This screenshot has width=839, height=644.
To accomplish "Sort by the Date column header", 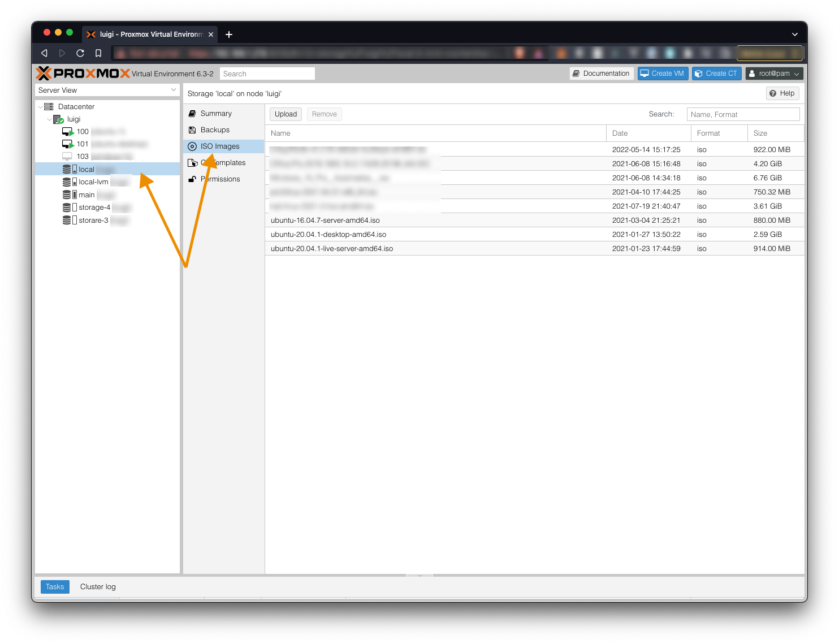I will coord(649,133).
